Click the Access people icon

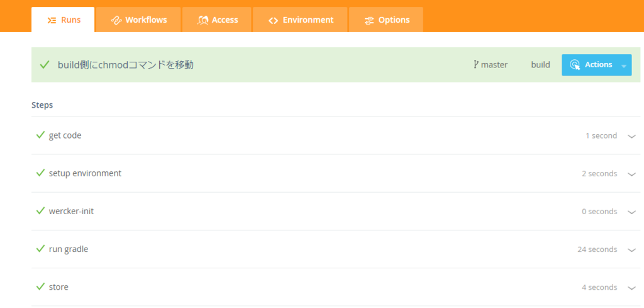[x=203, y=20]
